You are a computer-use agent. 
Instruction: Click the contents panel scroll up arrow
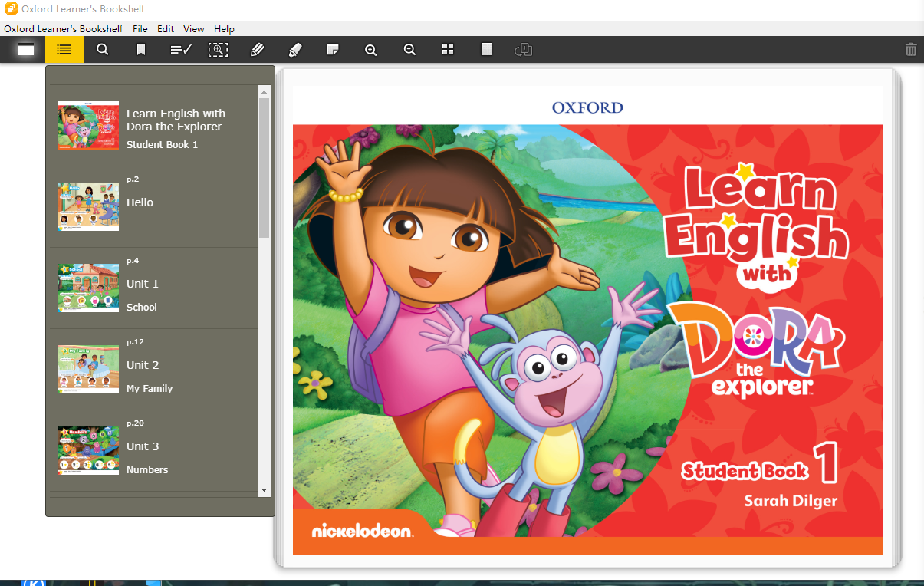click(265, 92)
